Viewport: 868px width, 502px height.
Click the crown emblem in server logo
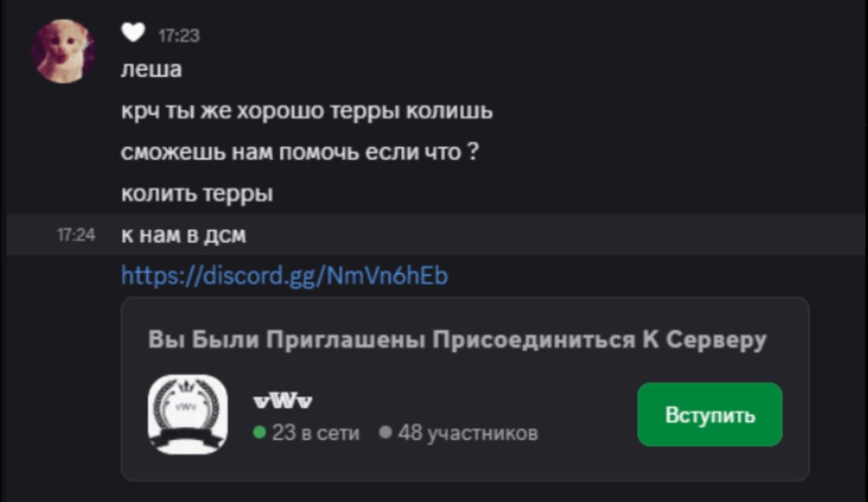pyautogui.click(x=186, y=386)
